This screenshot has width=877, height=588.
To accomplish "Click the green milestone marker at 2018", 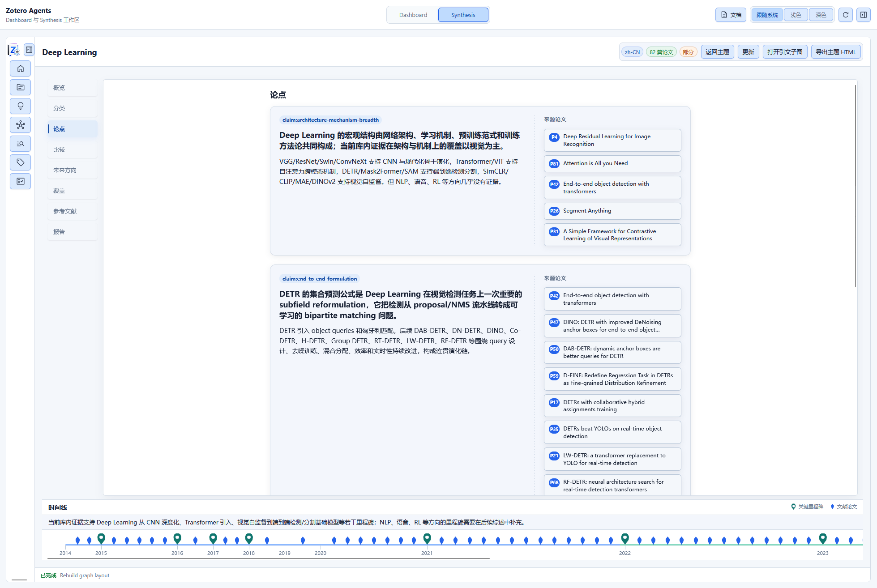I will pyautogui.click(x=249, y=538).
